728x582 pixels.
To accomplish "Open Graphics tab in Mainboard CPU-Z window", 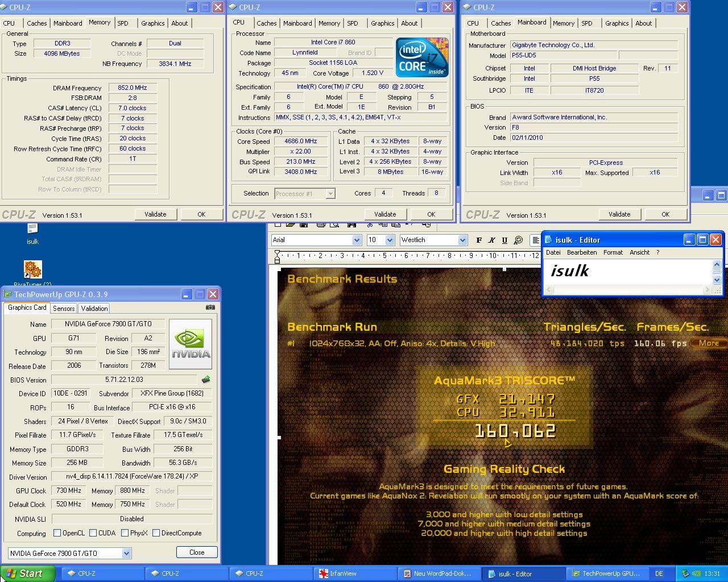I will point(617,23).
